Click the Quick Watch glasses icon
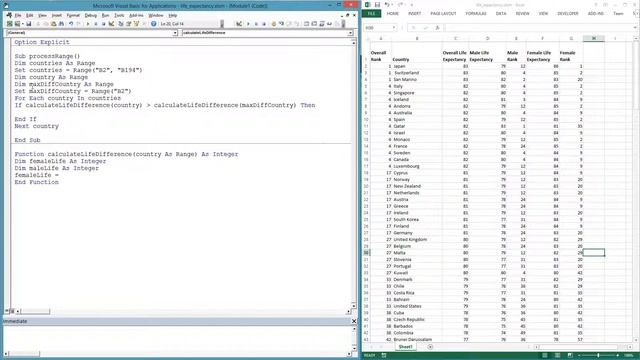The height and width of the screenshot is (360, 640). coord(329,24)
